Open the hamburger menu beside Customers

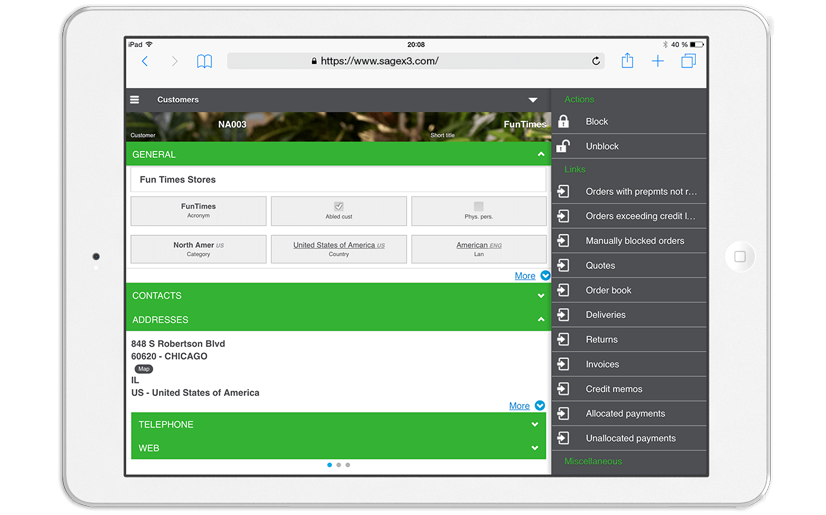[x=135, y=100]
